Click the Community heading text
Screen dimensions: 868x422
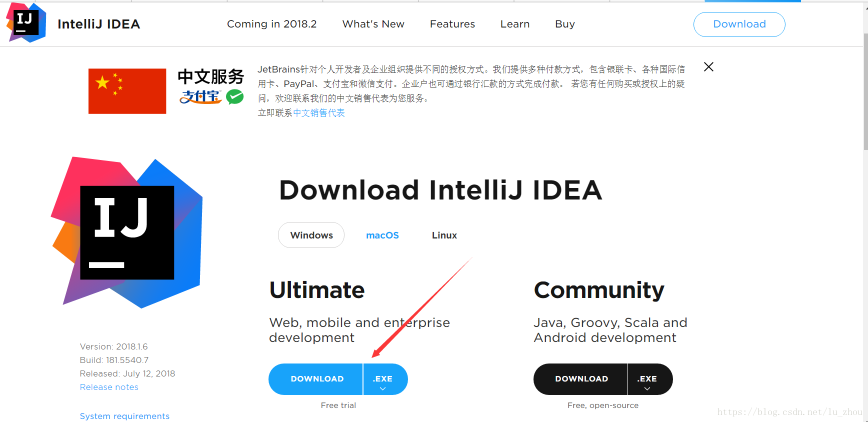[x=599, y=290]
